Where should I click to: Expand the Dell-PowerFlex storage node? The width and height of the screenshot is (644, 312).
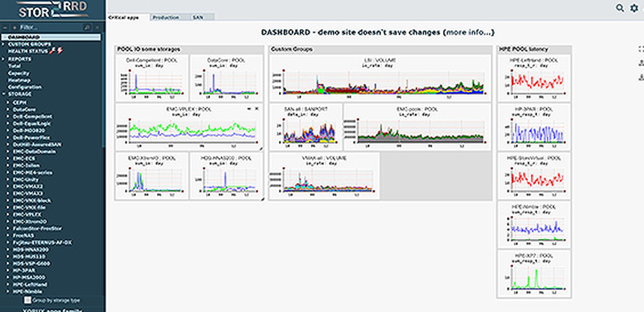click(x=8, y=137)
